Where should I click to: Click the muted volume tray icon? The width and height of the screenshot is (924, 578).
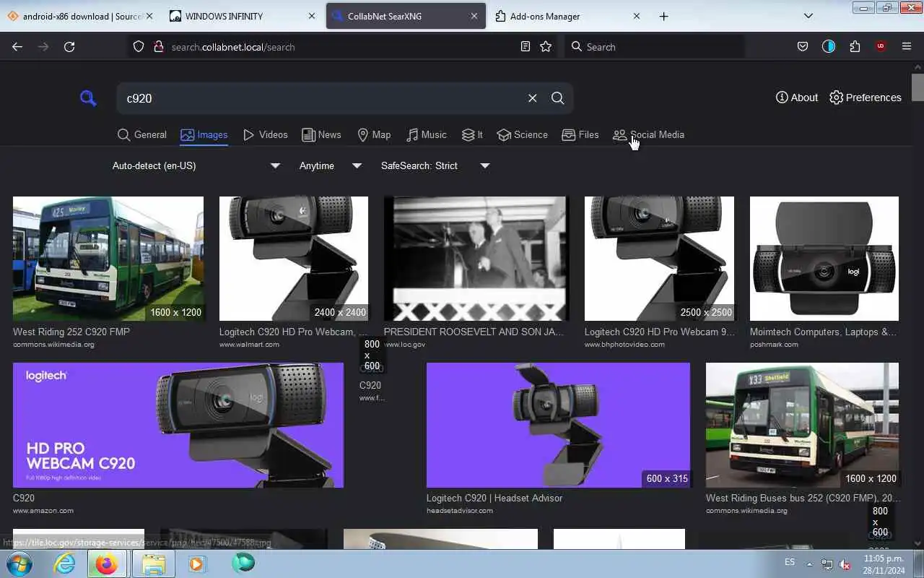(x=845, y=564)
